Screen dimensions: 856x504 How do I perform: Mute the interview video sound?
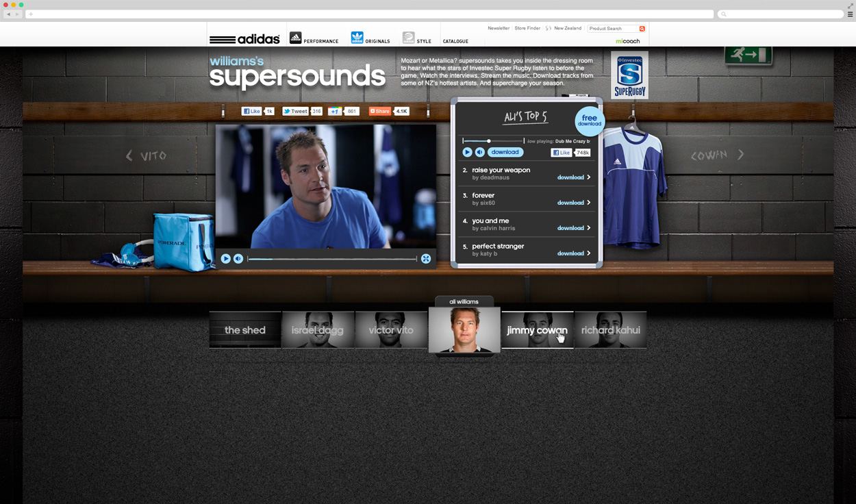[238, 258]
